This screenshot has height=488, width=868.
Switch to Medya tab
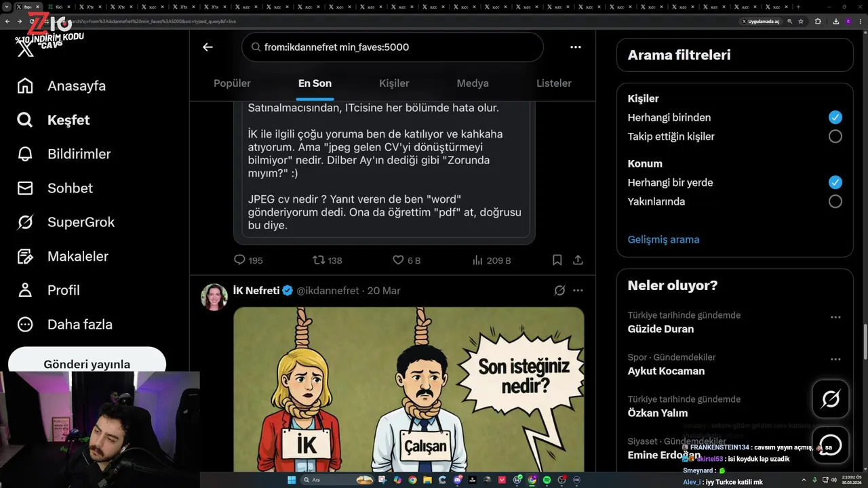point(473,83)
